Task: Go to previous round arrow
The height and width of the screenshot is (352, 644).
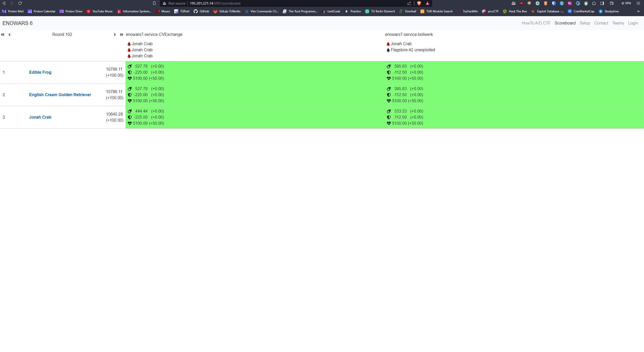Action: (10, 35)
